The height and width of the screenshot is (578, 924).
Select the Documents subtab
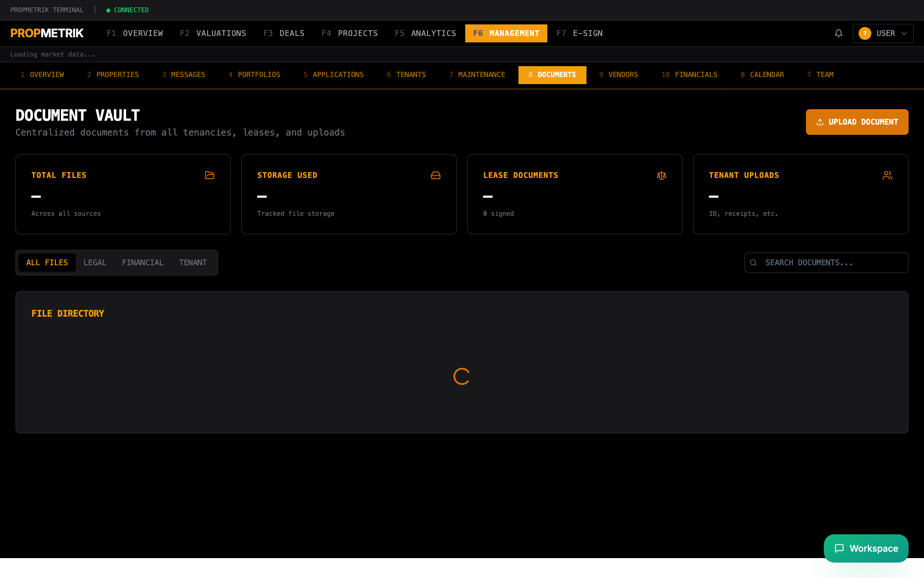pos(552,74)
